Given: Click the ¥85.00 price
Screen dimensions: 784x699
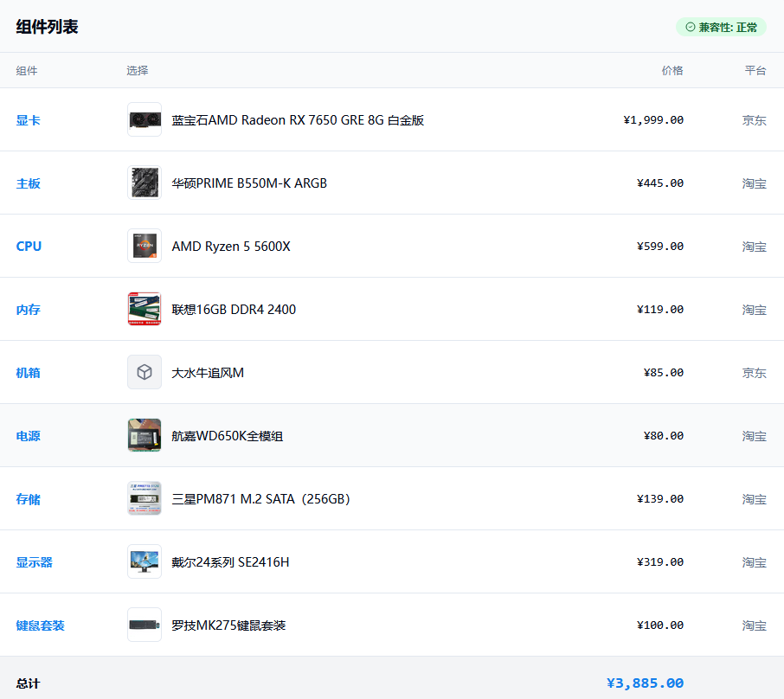Looking at the screenshot, I should click(x=664, y=373).
